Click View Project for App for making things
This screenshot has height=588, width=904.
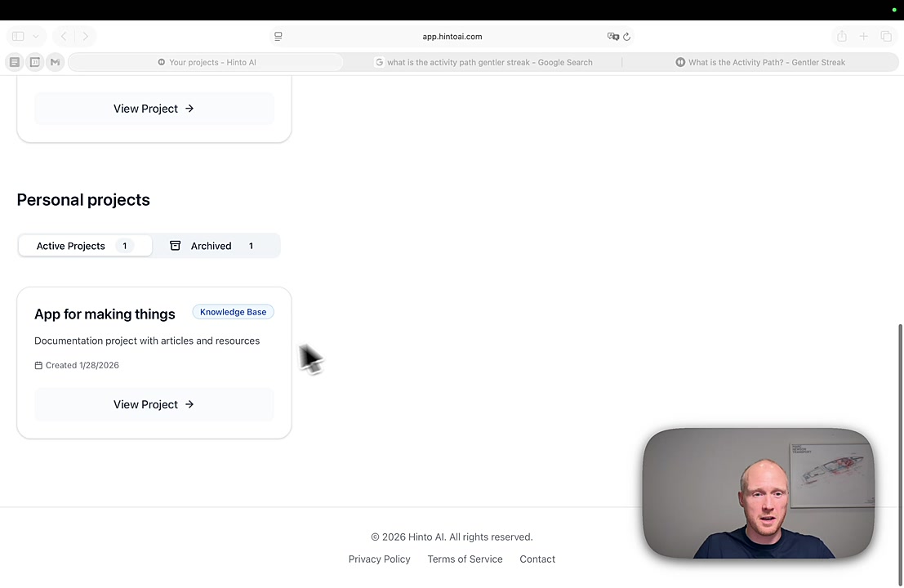point(154,404)
